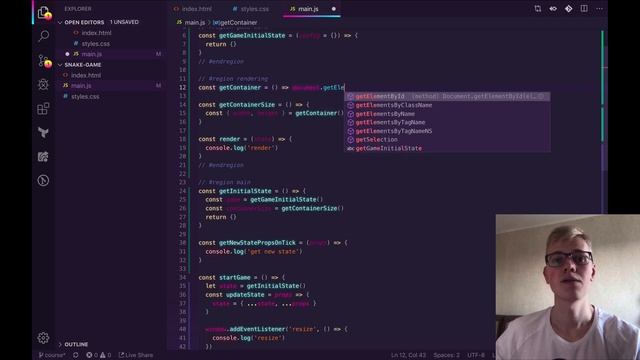The width and height of the screenshot is (640, 360).
Task: Click the EXPLORER panel title
Action: [x=78, y=9]
